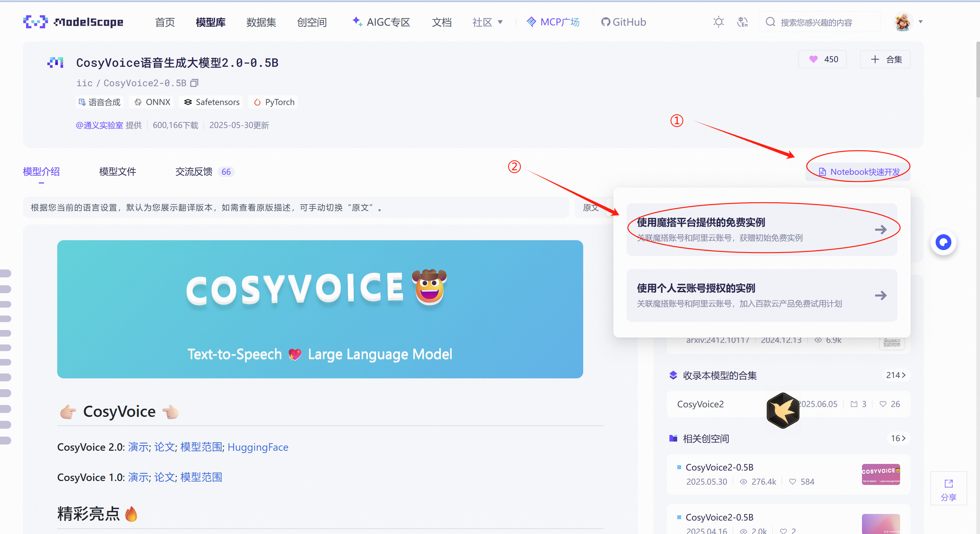
Task: Open 文档 in top navigation
Action: 441,22
